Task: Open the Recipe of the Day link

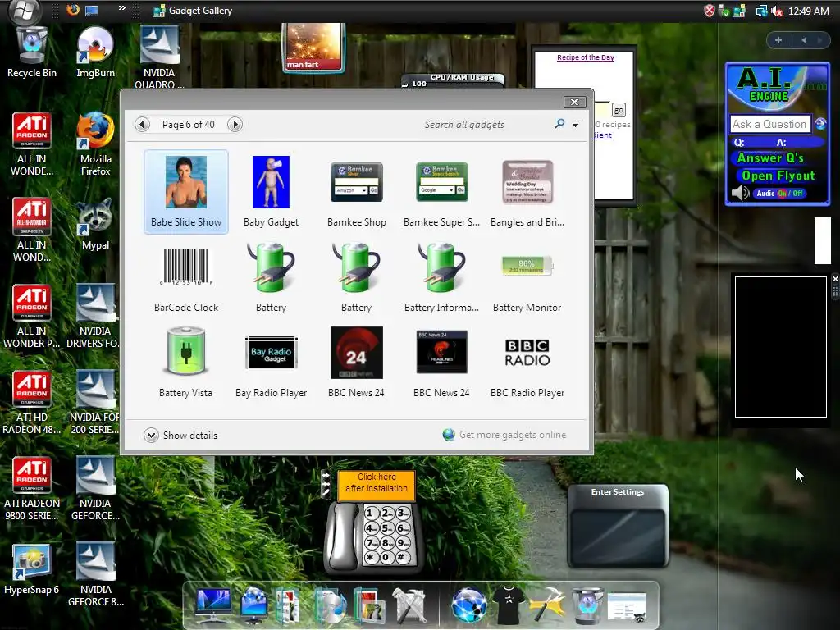Action: [586, 57]
